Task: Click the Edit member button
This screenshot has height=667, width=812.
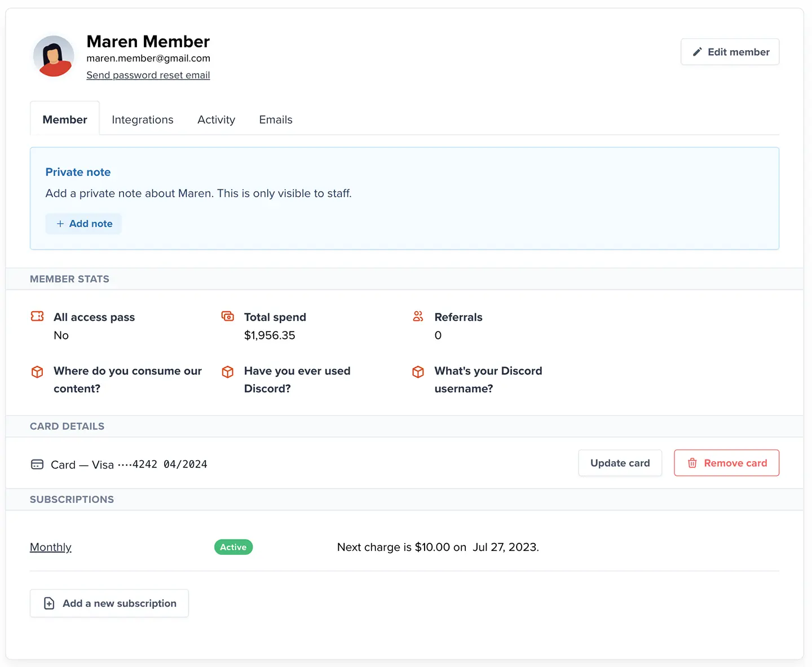Action: [x=730, y=52]
